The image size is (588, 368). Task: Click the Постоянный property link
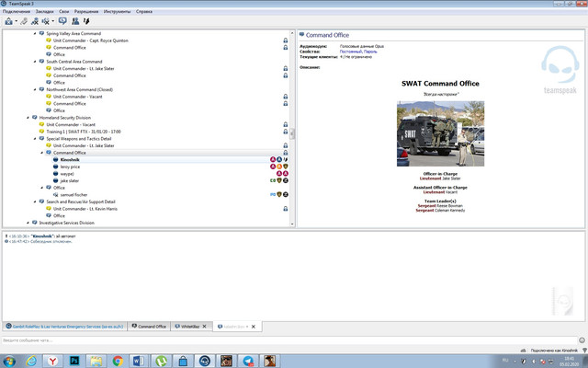pyautogui.click(x=351, y=52)
